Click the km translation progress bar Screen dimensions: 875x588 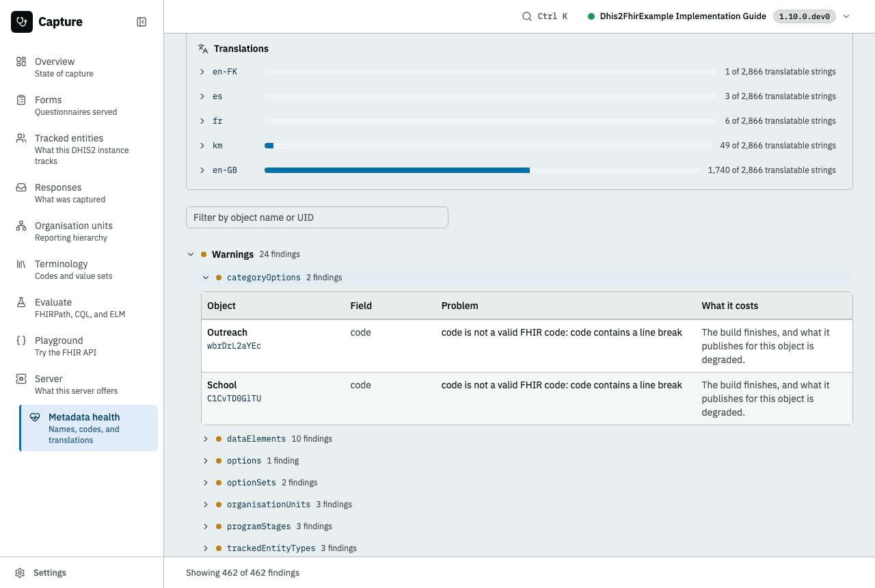tap(488, 146)
